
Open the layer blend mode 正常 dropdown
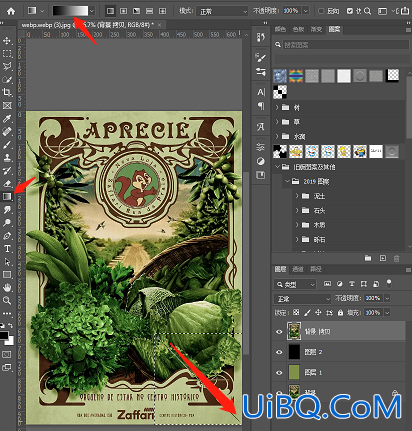coord(302,299)
